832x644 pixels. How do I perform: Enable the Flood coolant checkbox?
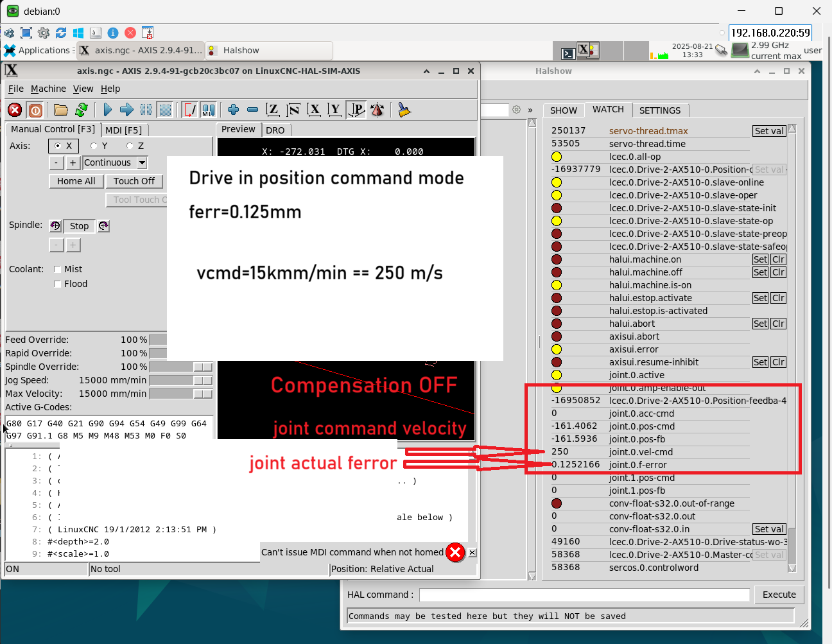click(58, 284)
